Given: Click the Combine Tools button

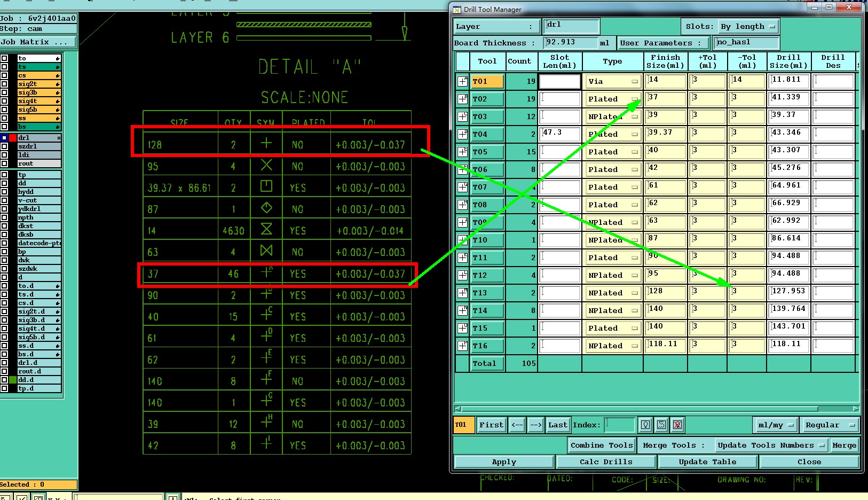Looking at the screenshot, I should (x=602, y=445).
